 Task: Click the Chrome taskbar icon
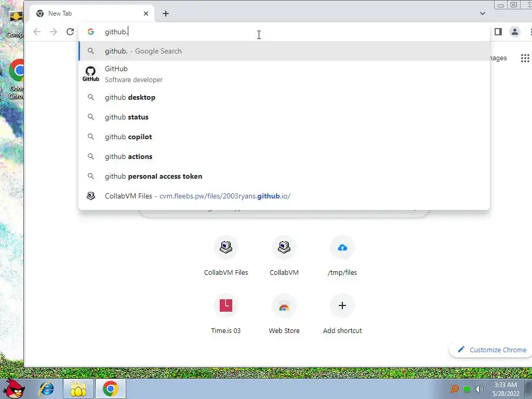pos(110,389)
